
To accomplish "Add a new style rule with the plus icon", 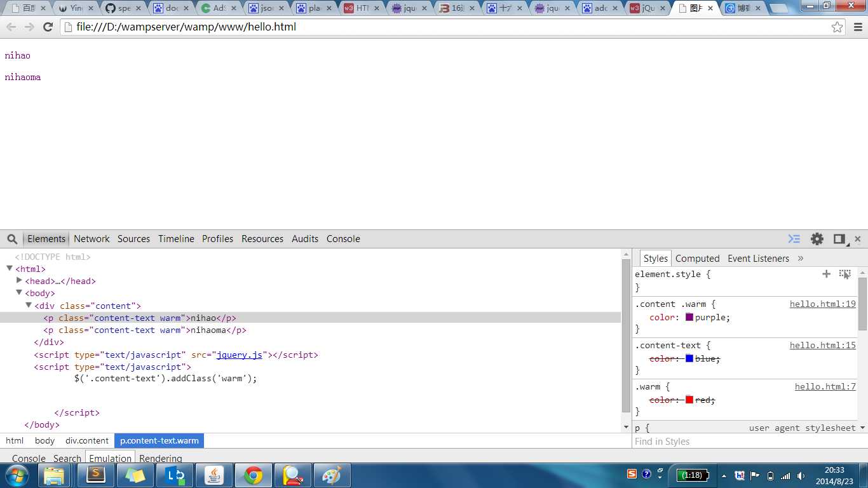I will pyautogui.click(x=826, y=274).
